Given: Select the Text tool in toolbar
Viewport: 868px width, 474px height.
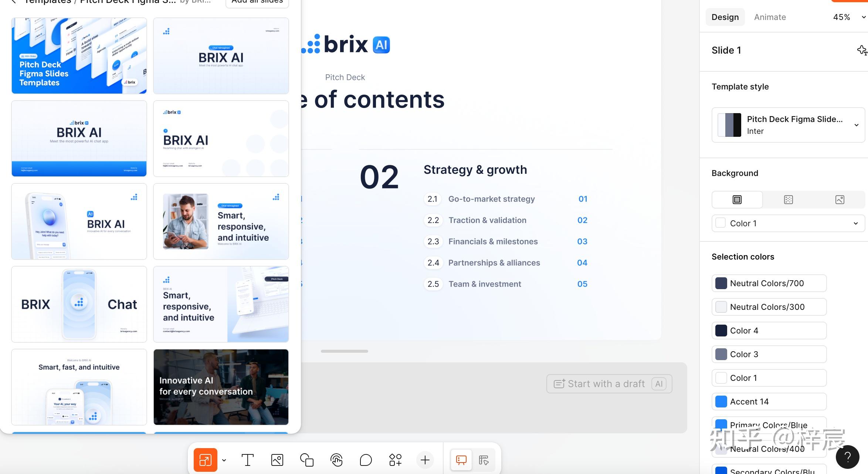Looking at the screenshot, I should [x=247, y=460].
